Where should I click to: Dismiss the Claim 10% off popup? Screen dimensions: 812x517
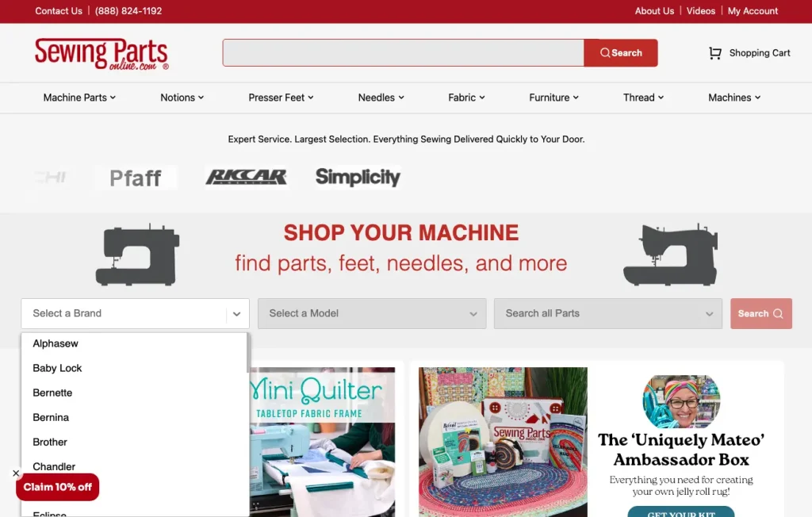pyautogui.click(x=16, y=473)
